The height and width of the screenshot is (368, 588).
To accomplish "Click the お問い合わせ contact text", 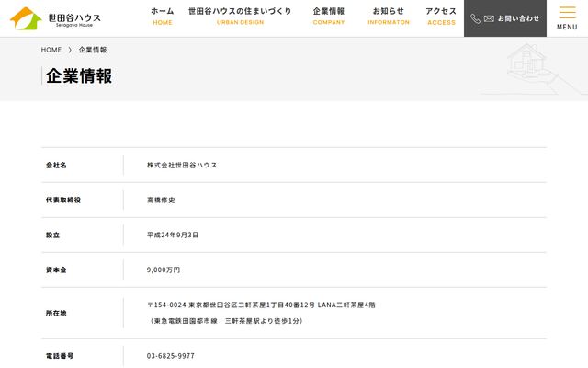I will [x=518, y=18].
